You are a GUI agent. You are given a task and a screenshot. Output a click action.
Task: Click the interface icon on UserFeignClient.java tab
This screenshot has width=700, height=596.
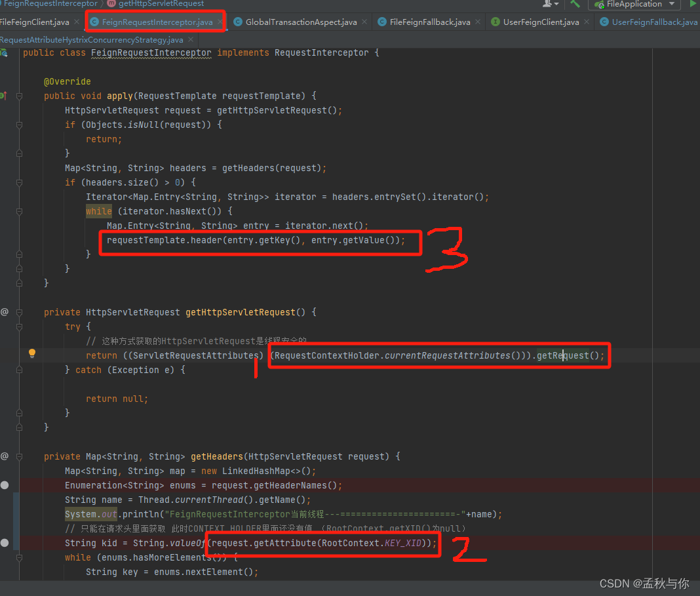click(495, 22)
